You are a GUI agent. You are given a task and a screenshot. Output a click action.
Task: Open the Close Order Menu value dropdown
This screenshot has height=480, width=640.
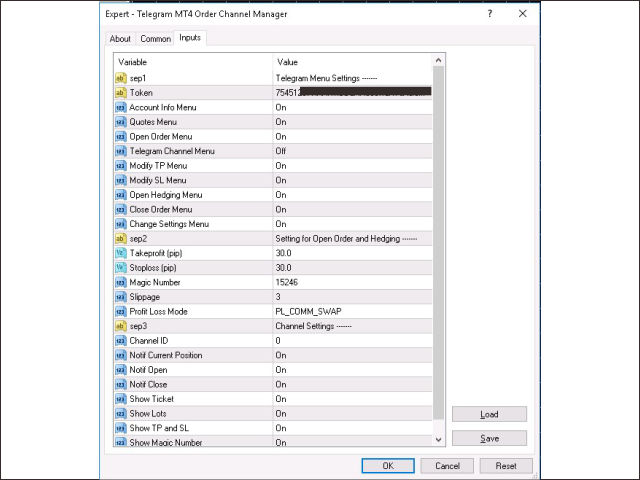coord(281,210)
